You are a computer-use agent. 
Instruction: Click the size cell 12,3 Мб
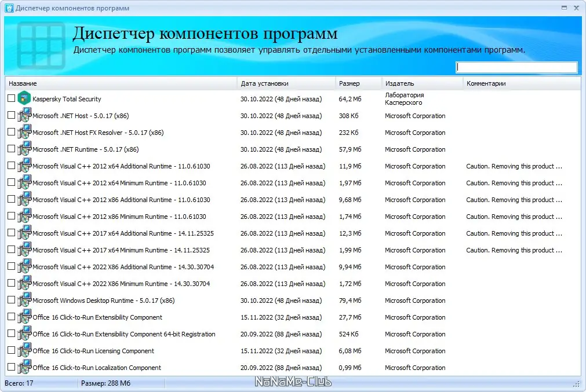350,233
